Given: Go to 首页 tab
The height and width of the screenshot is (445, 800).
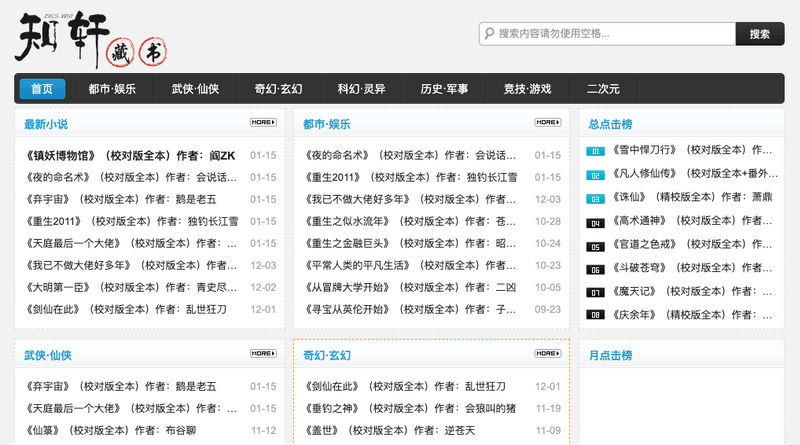Looking at the screenshot, I should [42, 89].
